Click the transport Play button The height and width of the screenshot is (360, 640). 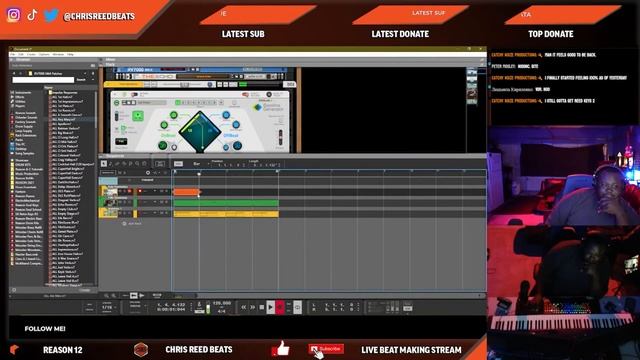pyautogui.click(x=270, y=307)
